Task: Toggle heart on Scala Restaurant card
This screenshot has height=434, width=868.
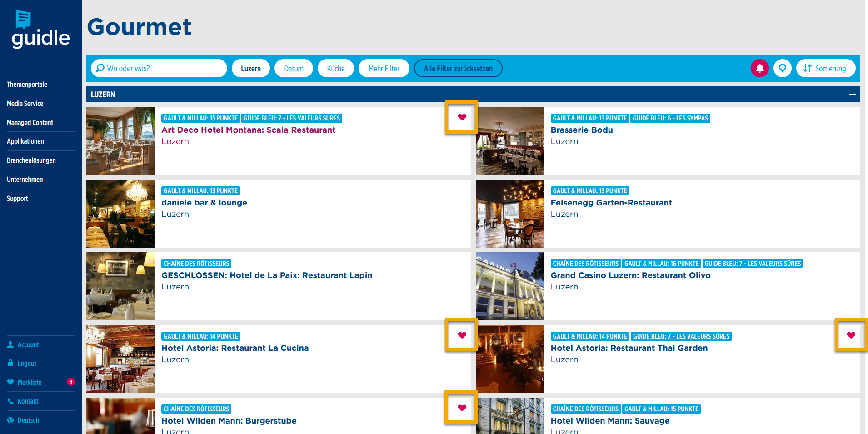Action: click(462, 117)
